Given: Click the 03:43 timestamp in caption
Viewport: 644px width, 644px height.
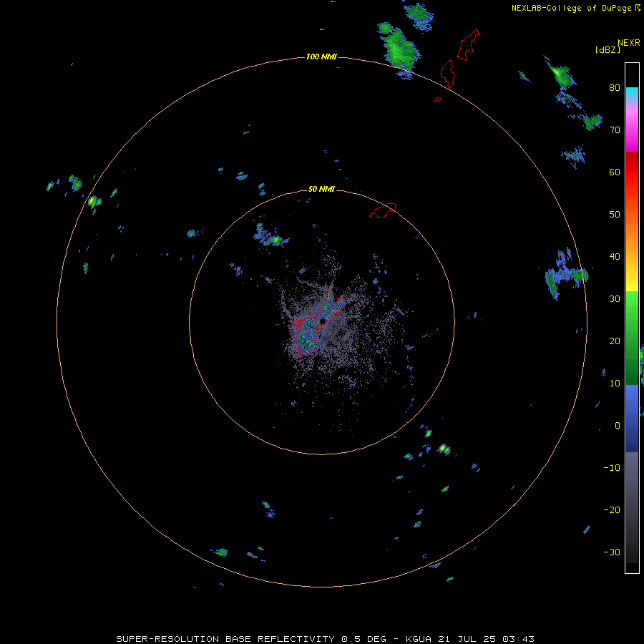Looking at the screenshot, I should point(519,639).
